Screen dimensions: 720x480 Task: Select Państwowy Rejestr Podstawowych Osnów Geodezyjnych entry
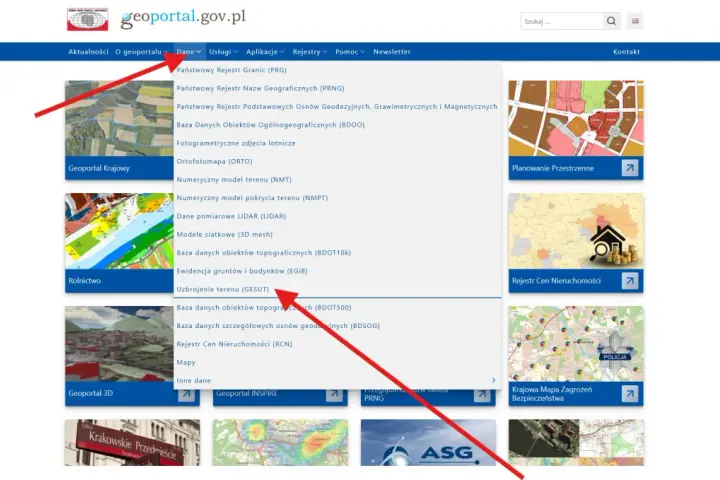337,107
